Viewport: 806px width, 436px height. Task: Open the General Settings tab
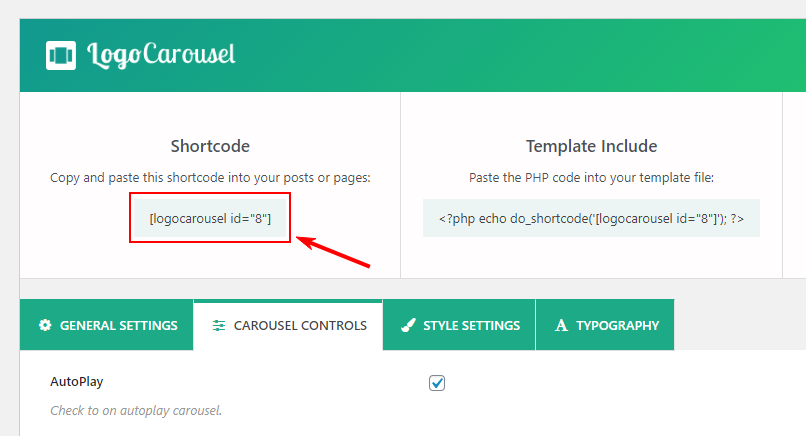(x=106, y=325)
